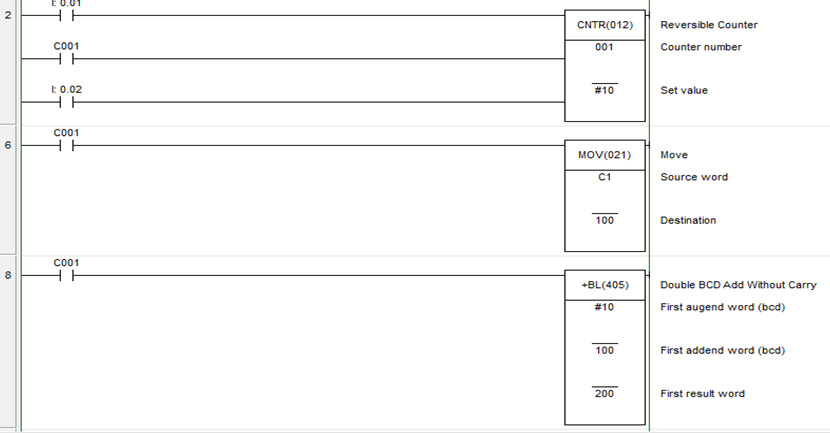Select the #10 augend operand in the +BL block
This screenshot has width=830, height=433.
pos(605,307)
